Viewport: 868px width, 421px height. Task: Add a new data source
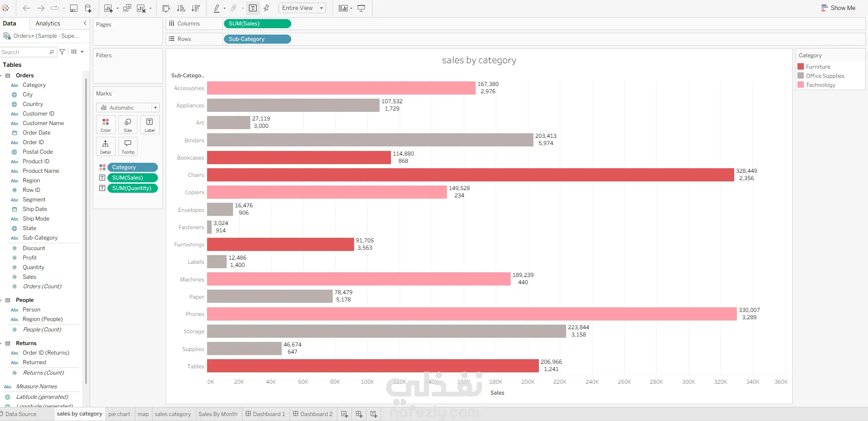(88, 8)
